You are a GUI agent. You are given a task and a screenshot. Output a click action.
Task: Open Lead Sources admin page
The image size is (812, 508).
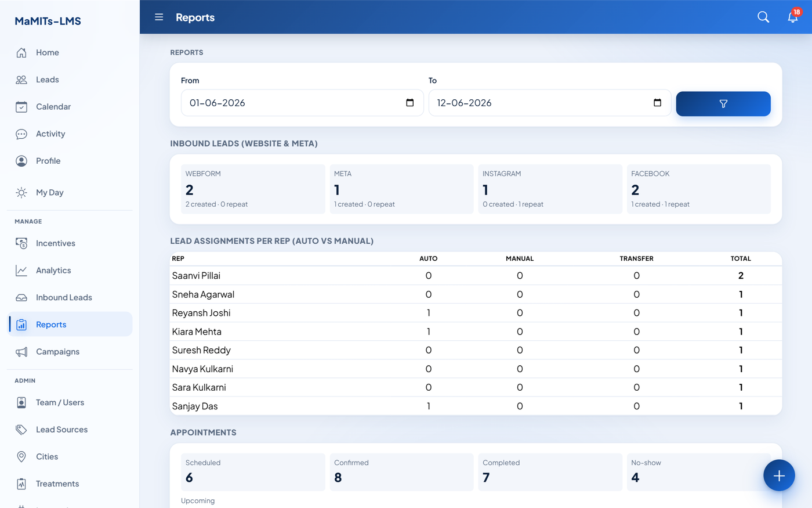(x=70, y=430)
